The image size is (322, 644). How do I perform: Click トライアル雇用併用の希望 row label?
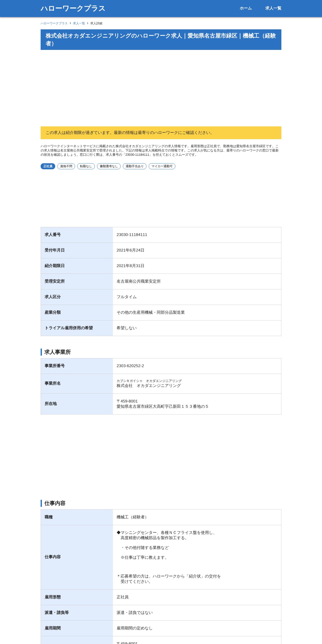click(69, 328)
